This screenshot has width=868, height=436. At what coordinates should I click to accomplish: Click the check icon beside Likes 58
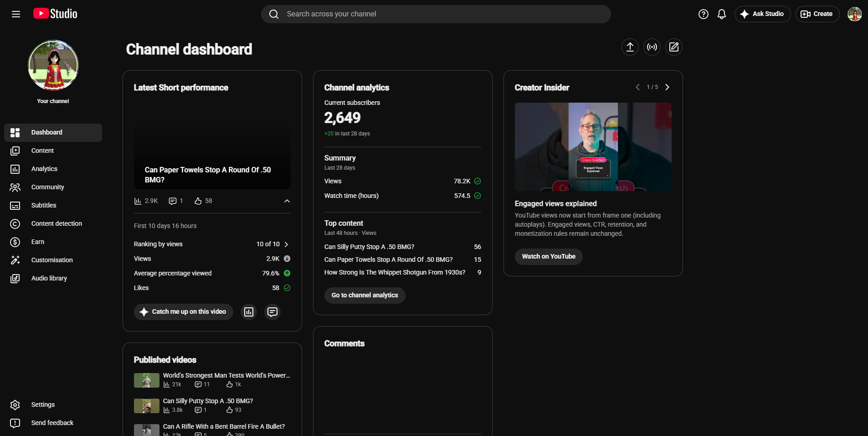pos(287,288)
